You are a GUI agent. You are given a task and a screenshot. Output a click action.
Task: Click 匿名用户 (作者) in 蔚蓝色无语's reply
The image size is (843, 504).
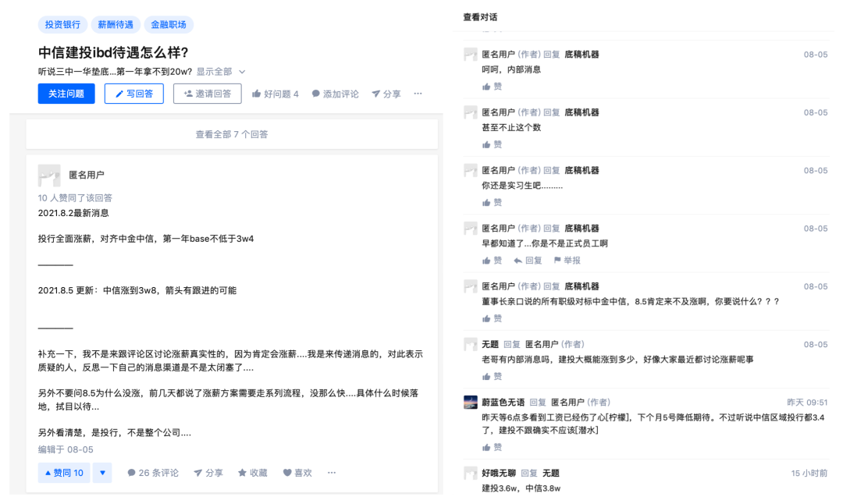pos(581,403)
